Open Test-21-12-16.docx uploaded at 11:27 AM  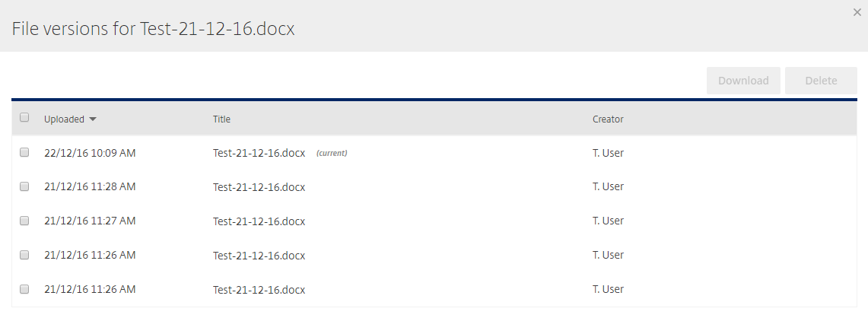click(259, 221)
